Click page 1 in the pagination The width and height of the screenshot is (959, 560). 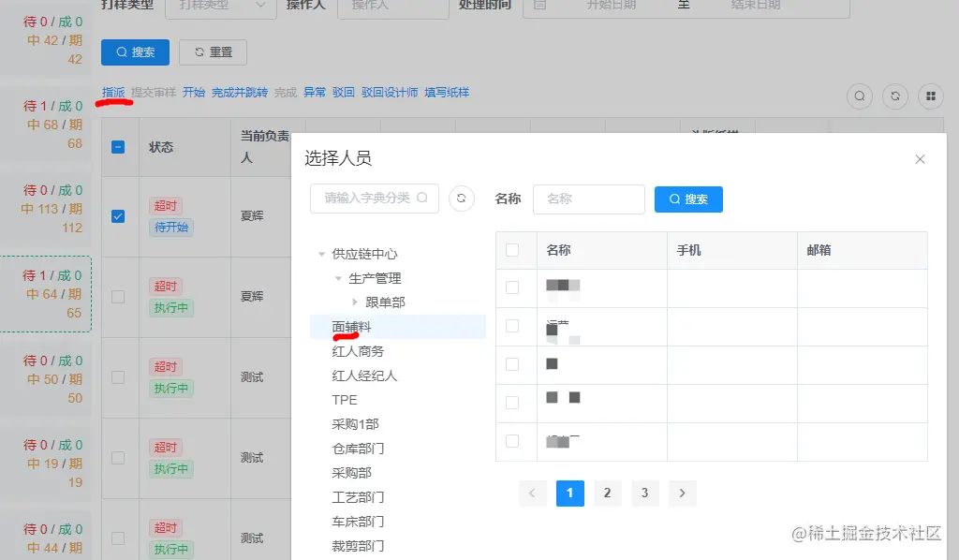(570, 494)
